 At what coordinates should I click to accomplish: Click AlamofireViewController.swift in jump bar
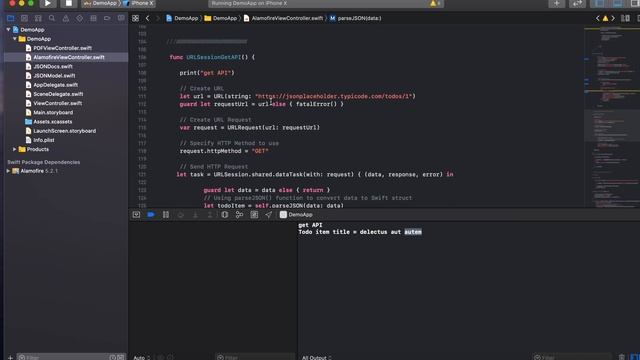click(x=283, y=18)
